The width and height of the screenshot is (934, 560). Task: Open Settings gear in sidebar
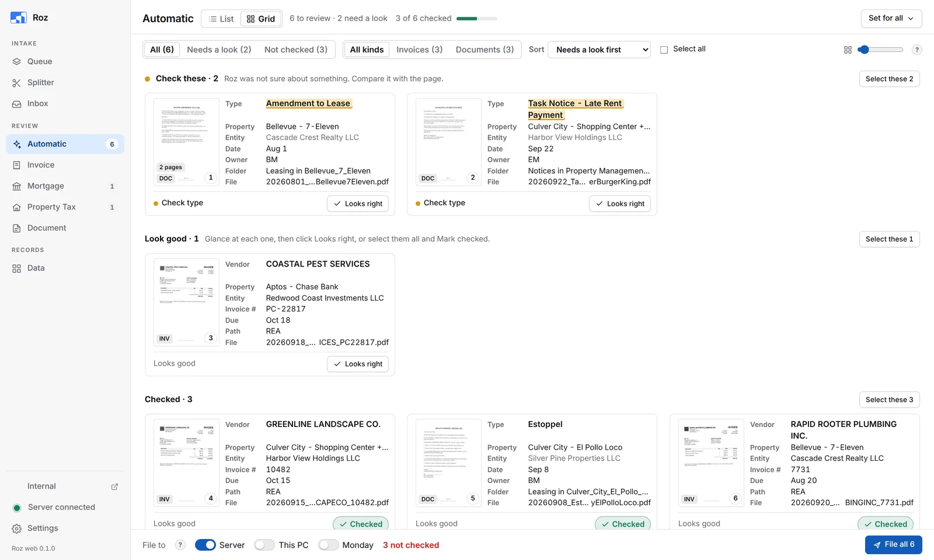click(x=17, y=528)
